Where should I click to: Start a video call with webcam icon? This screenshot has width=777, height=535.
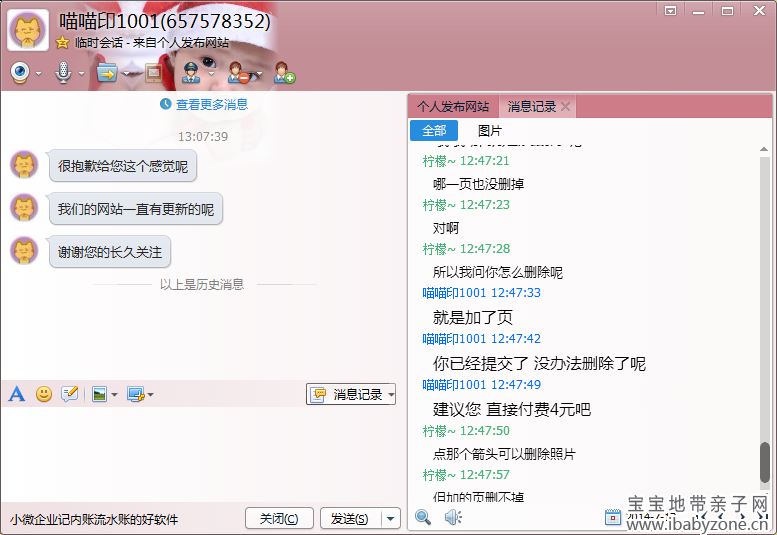pyautogui.click(x=20, y=73)
